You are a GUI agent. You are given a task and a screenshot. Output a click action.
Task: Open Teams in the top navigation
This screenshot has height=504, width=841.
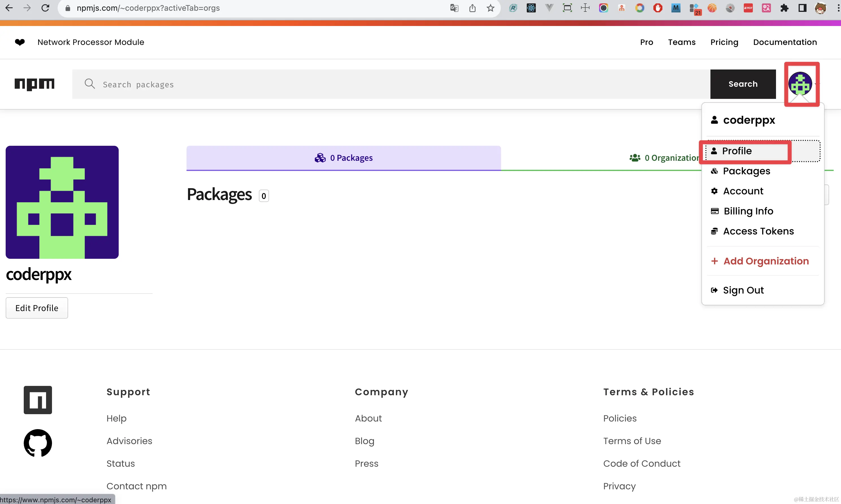click(681, 42)
